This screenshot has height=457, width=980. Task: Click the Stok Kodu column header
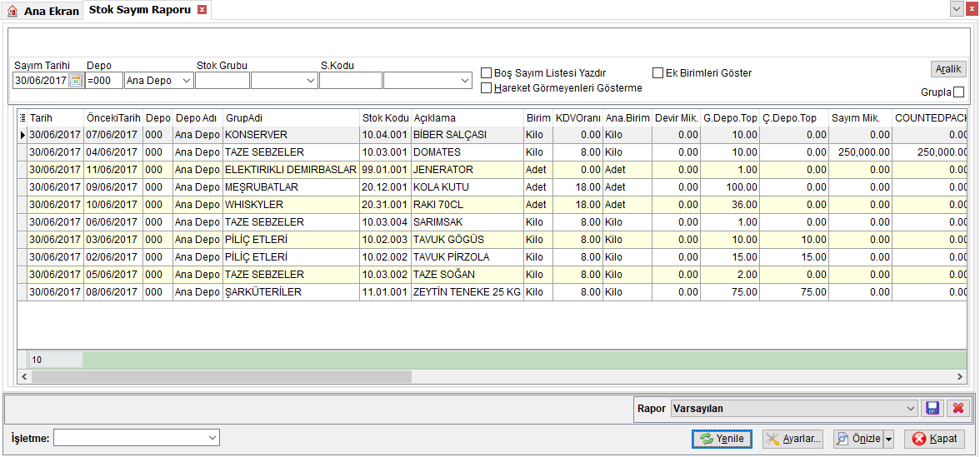point(386,118)
